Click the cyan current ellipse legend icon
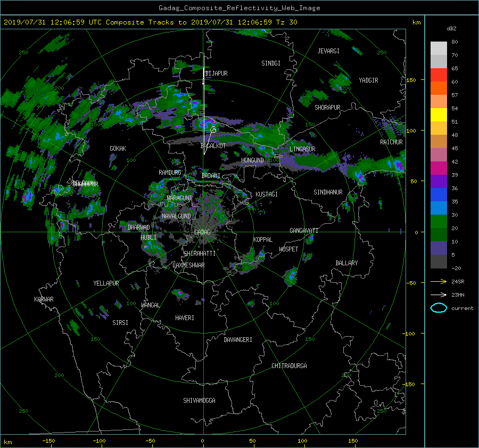Viewport: 479px width, 448px height. click(439, 308)
